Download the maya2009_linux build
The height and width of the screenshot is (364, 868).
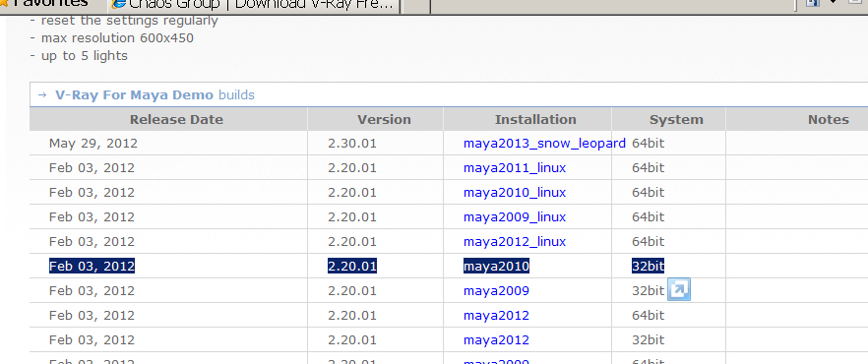(515, 216)
